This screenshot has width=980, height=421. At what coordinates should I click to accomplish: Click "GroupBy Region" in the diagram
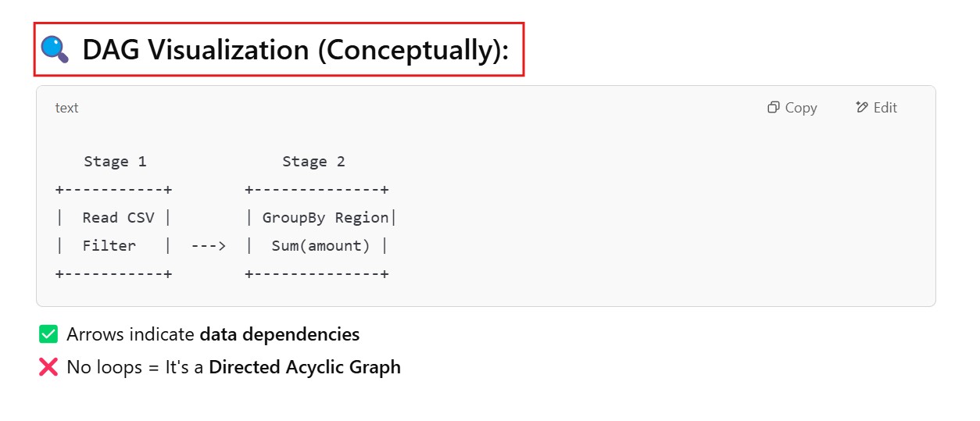click(325, 218)
